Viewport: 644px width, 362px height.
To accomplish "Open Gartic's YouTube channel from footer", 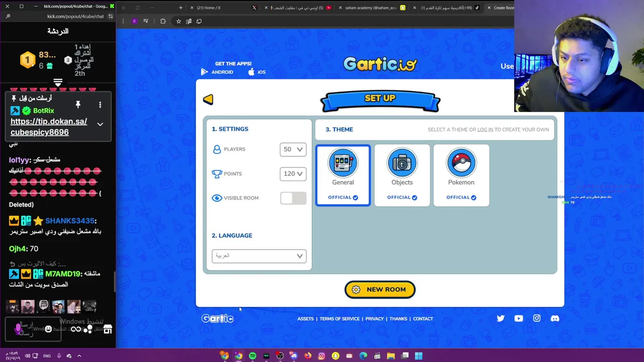I will [519, 318].
